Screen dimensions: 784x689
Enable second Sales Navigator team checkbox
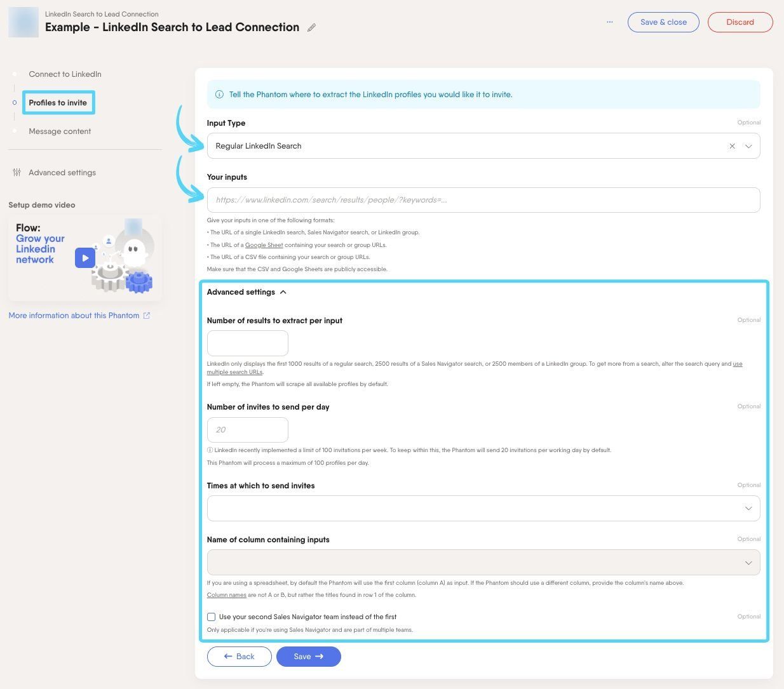212,617
